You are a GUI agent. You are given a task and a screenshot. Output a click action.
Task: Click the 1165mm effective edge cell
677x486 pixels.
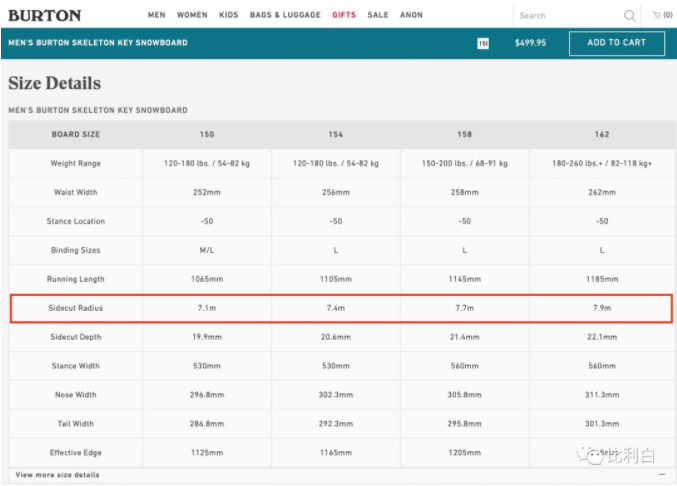point(335,452)
